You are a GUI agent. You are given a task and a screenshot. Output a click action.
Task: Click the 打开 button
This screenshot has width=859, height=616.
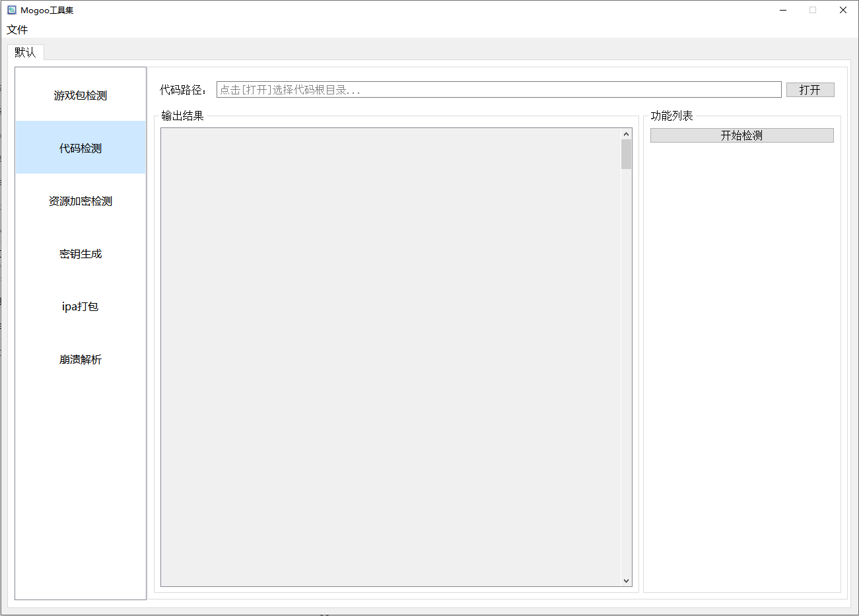click(x=810, y=90)
